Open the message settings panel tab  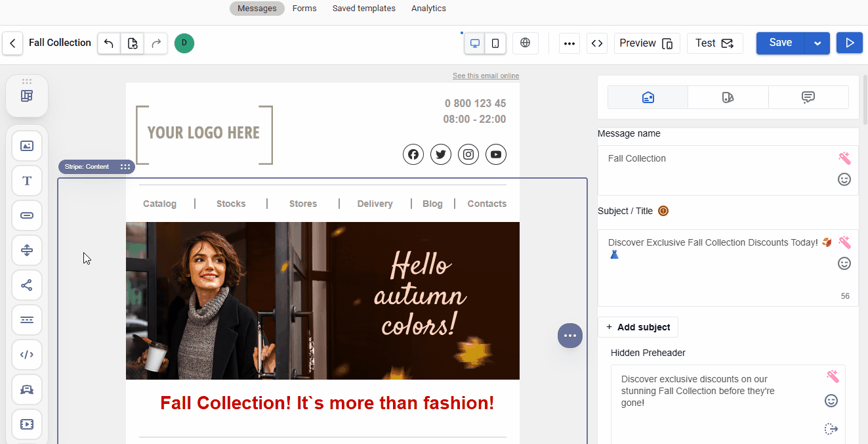[648, 97]
